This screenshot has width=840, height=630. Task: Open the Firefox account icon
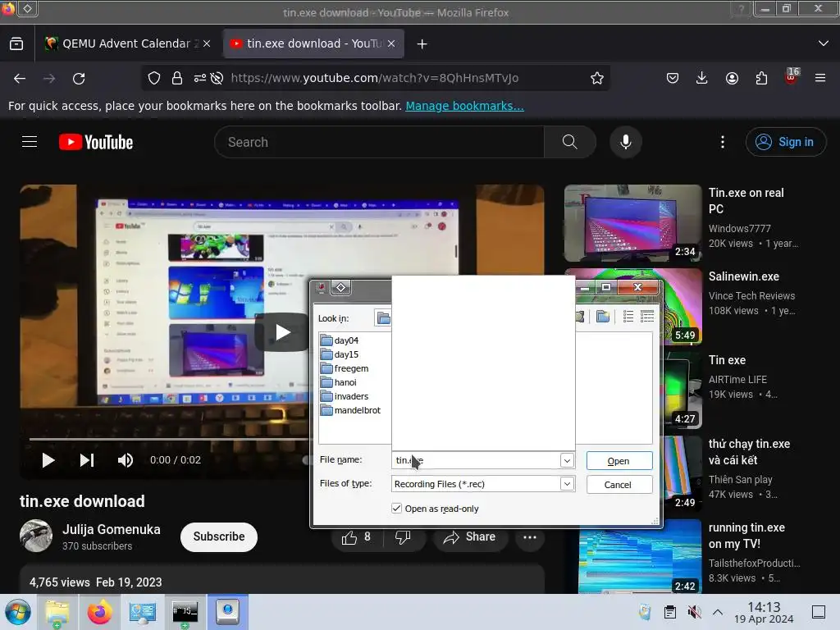[732, 78]
